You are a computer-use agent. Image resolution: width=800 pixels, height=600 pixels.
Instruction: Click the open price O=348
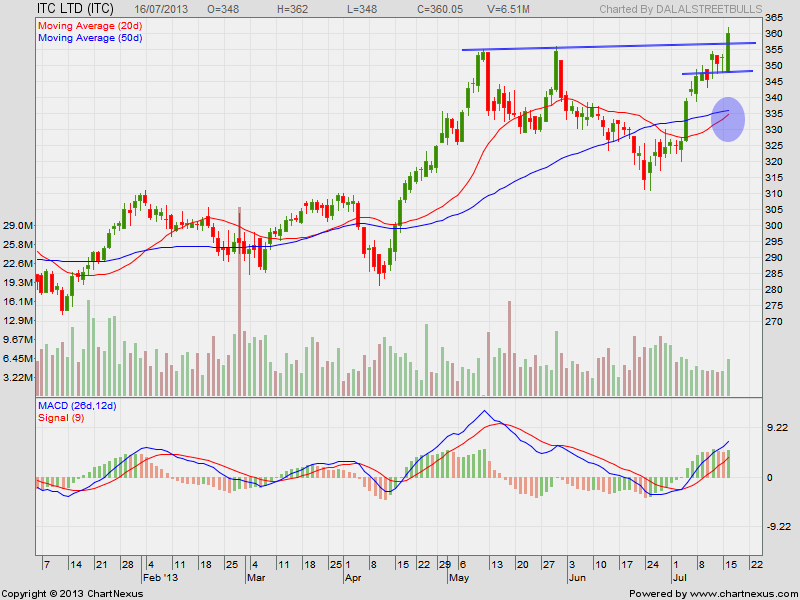223,9
